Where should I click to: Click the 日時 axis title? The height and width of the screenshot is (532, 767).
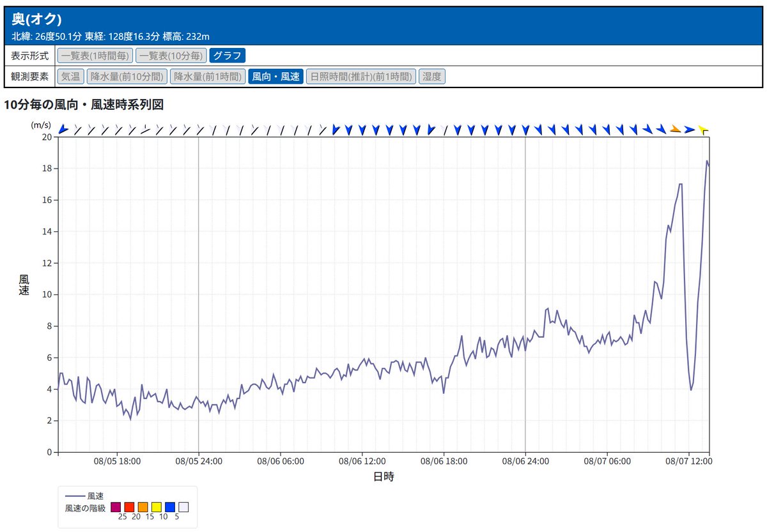click(x=383, y=476)
